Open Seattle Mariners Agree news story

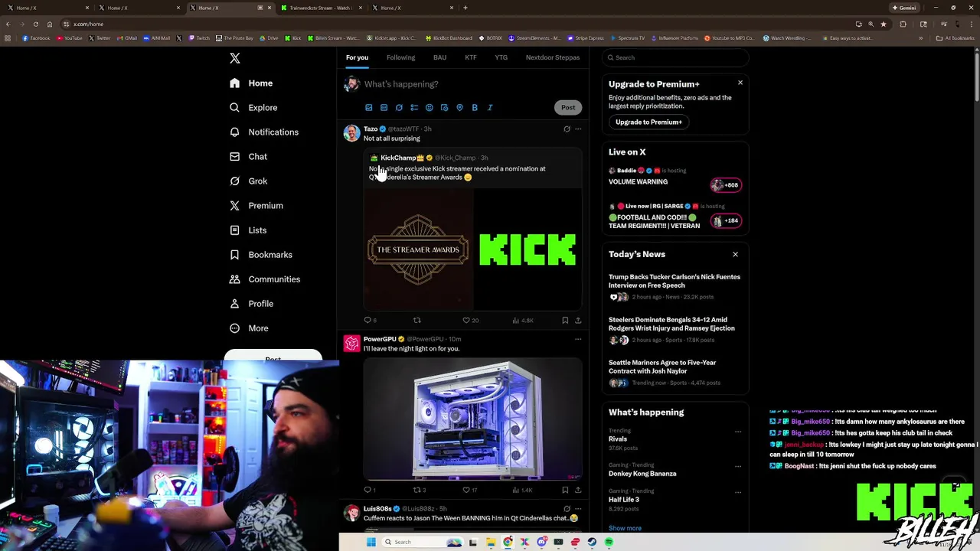point(662,367)
